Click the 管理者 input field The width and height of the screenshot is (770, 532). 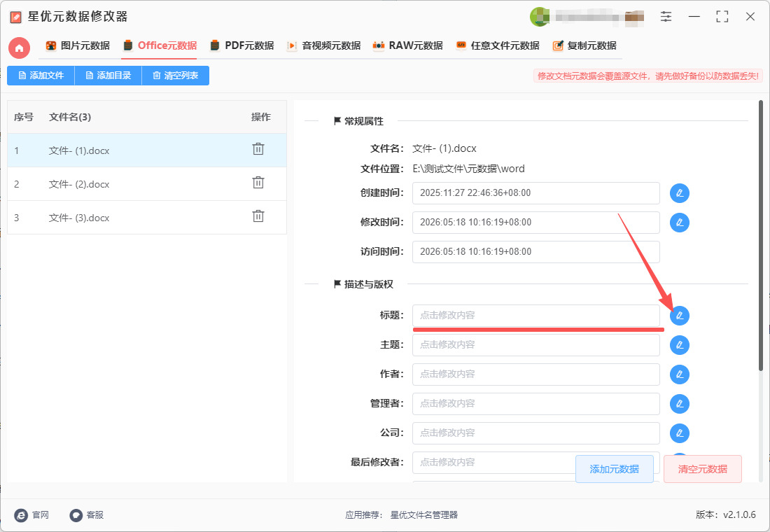tap(535, 404)
